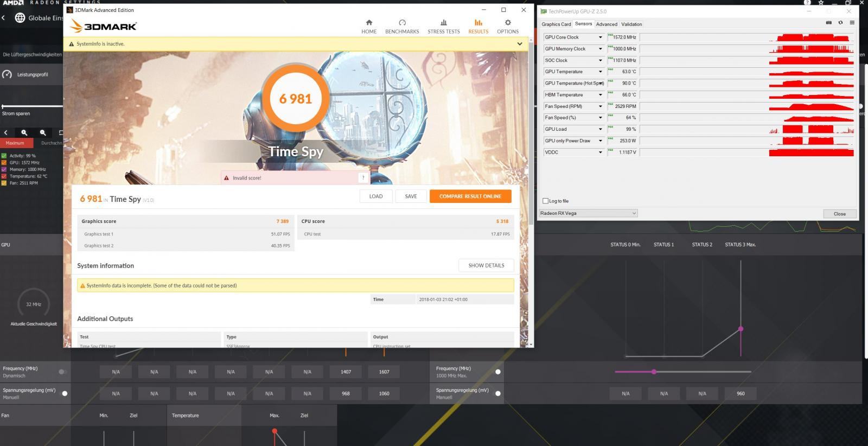
Task: Toggle the Fan RPM graph checkbox
Action: click(4, 183)
